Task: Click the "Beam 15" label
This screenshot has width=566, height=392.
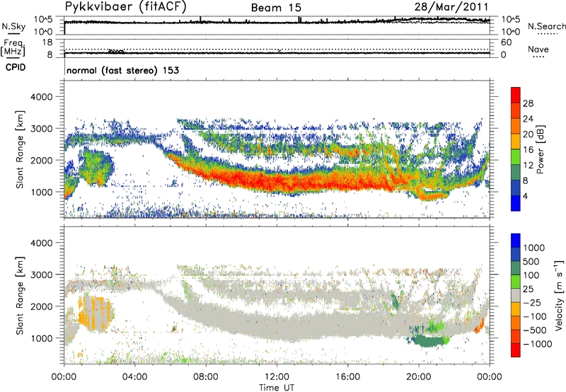Action: [x=276, y=8]
